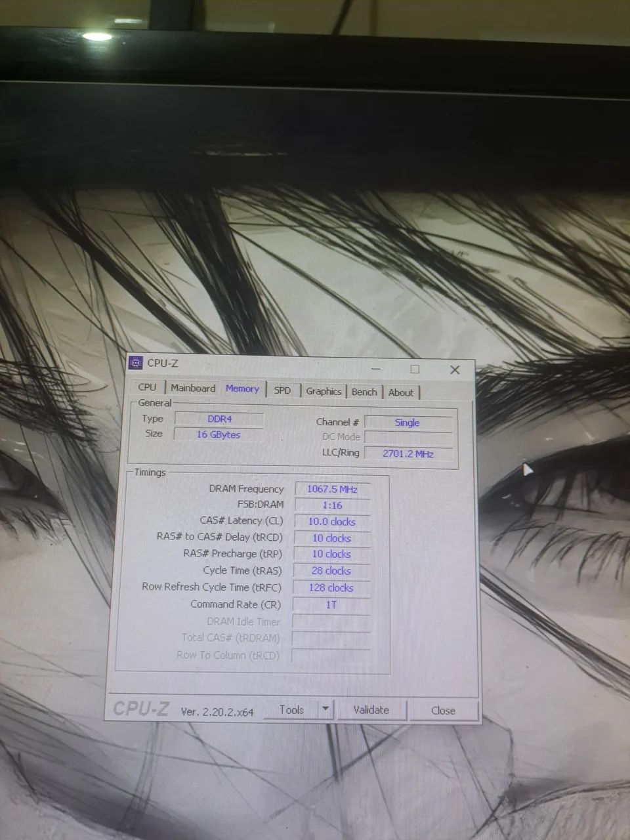Click the tRCD 10 clocks value
Image resolution: width=630 pixels, height=840 pixels.
331,538
